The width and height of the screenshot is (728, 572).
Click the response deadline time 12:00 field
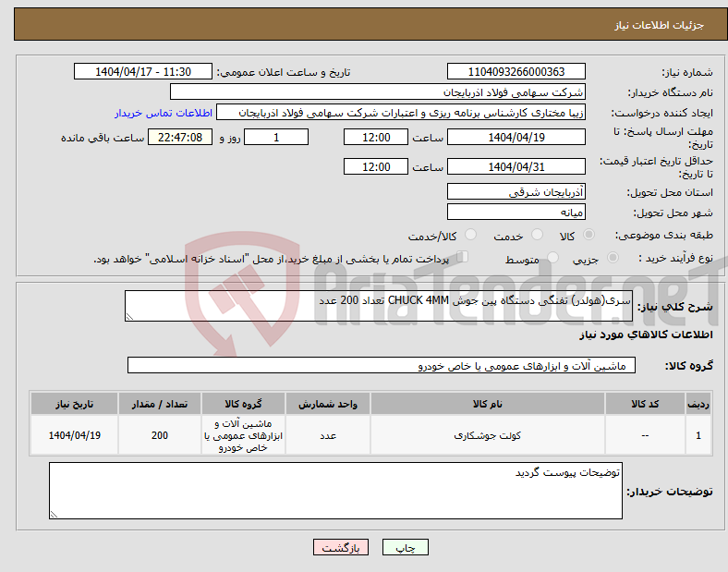[376, 137]
